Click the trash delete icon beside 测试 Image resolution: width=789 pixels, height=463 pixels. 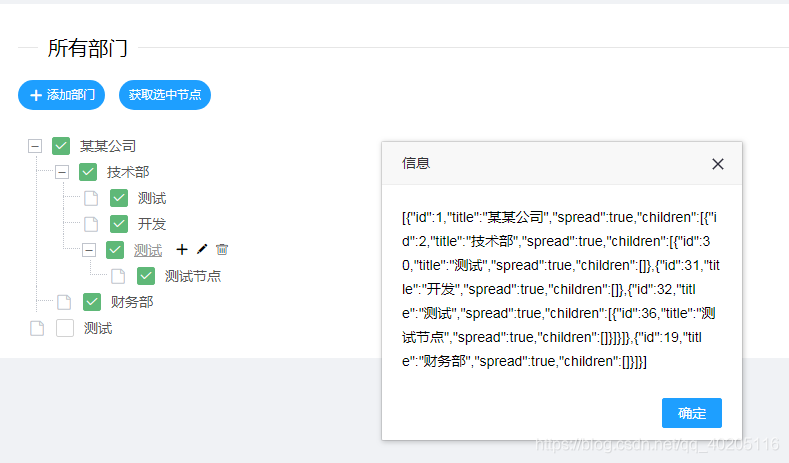coord(222,250)
